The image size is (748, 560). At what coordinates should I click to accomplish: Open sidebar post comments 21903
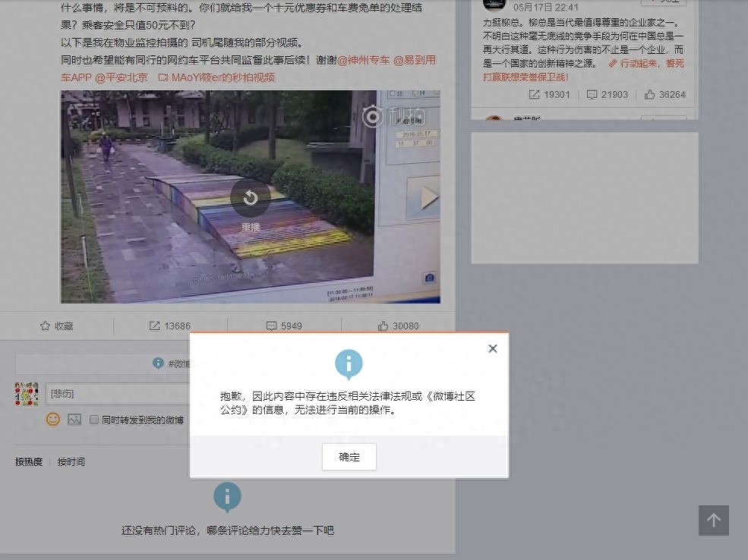coord(608,94)
